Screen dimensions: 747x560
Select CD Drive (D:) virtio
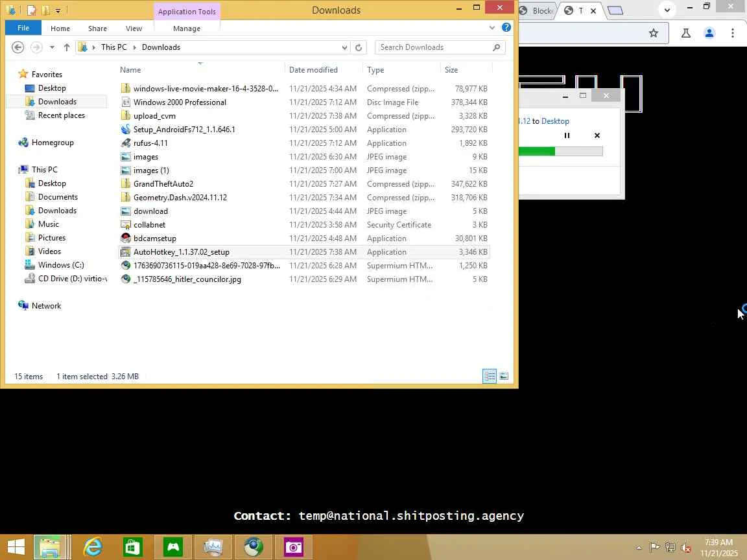(x=73, y=279)
